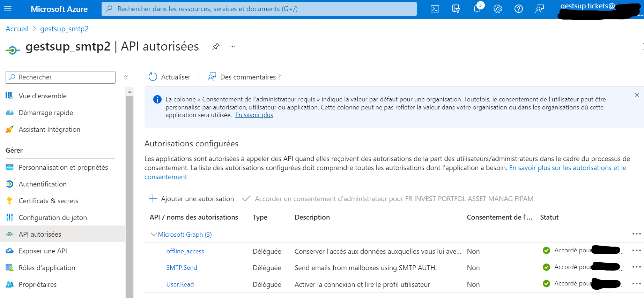Open the Azure portal hamburger menu
The width and height of the screenshot is (644, 298).
click(8, 9)
